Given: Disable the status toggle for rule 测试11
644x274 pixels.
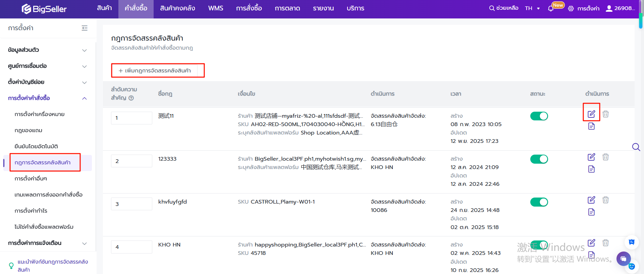Looking at the screenshot, I should click(539, 116).
